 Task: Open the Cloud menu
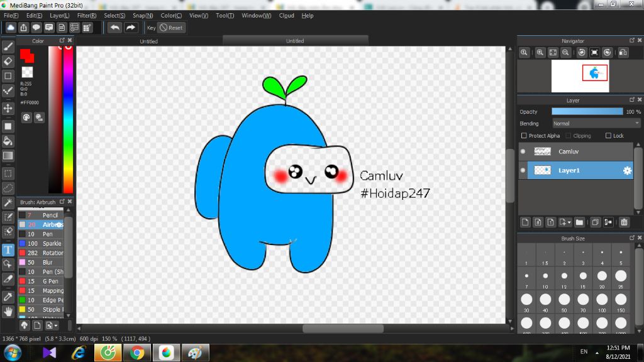286,16
